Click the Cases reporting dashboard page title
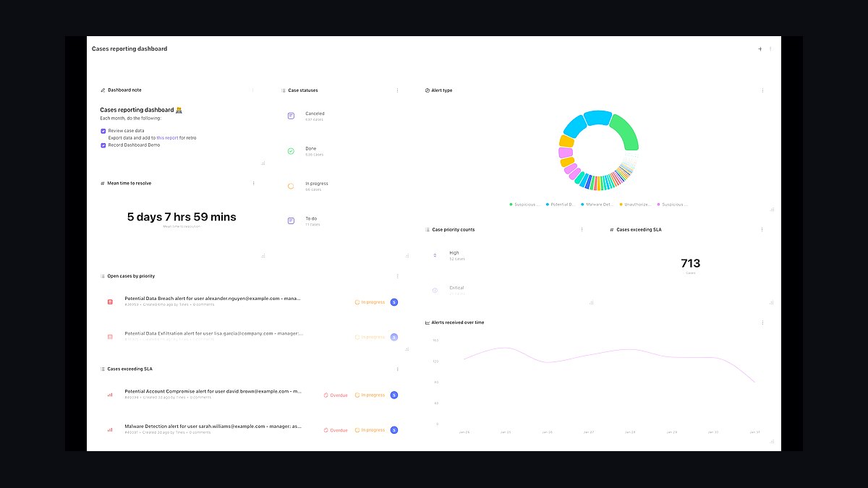The image size is (868, 488). 129,49
